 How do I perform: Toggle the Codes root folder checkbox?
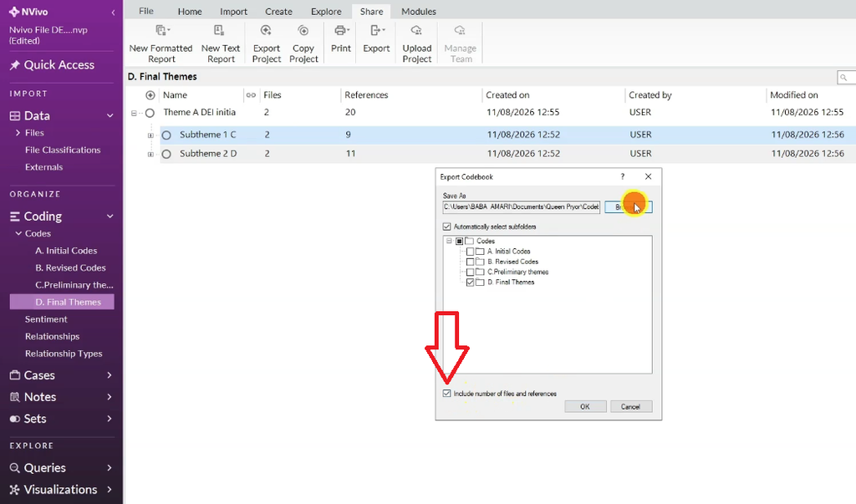coord(460,241)
